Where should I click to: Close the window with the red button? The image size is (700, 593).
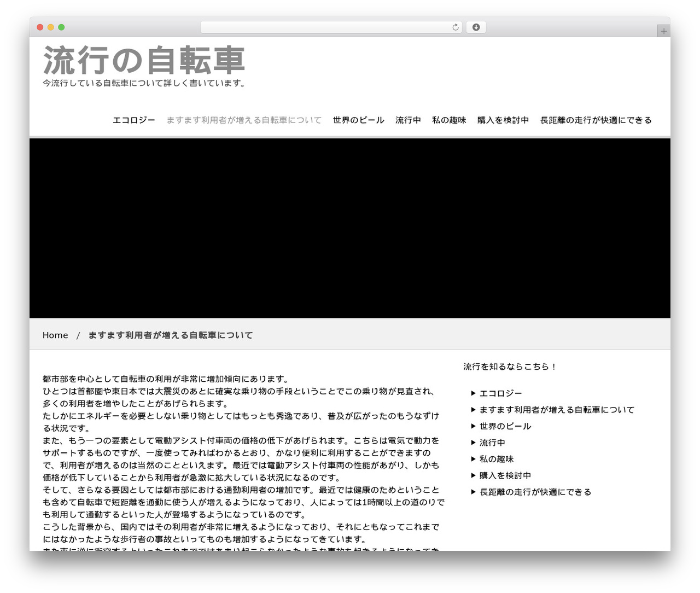click(x=40, y=27)
